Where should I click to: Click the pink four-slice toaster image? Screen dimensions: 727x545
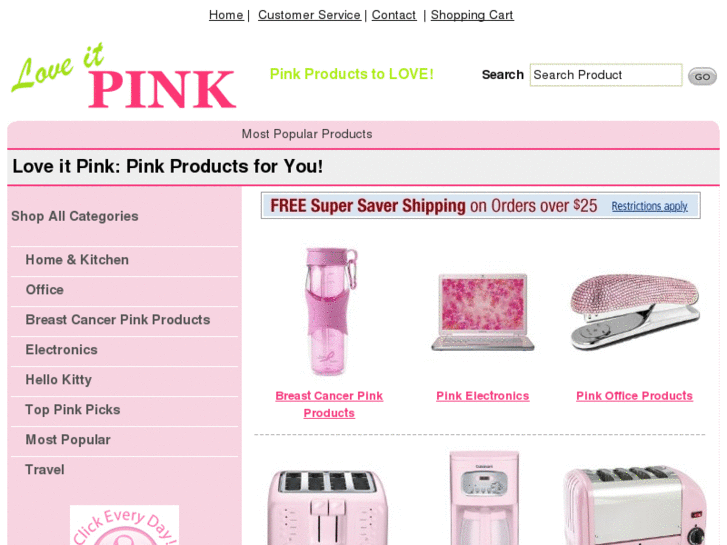click(329, 507)
